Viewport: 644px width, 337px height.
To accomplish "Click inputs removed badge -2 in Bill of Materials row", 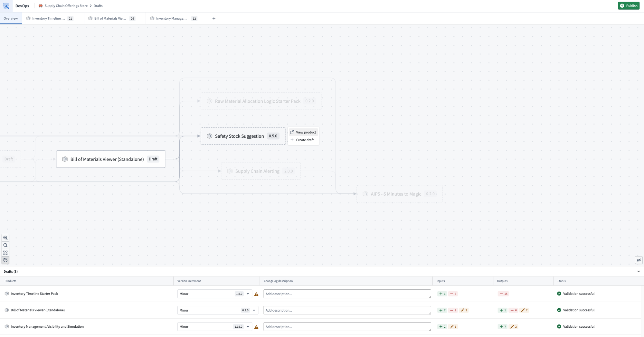I will (453, 310).
